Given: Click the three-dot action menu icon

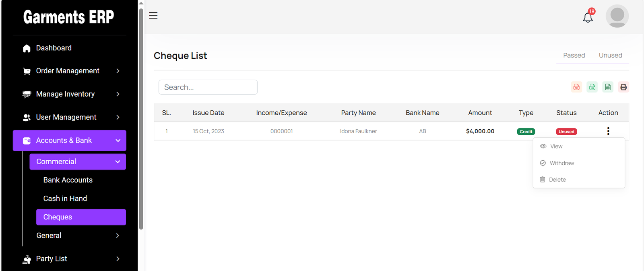Looking at the screenshot, I should coord(608,131).
